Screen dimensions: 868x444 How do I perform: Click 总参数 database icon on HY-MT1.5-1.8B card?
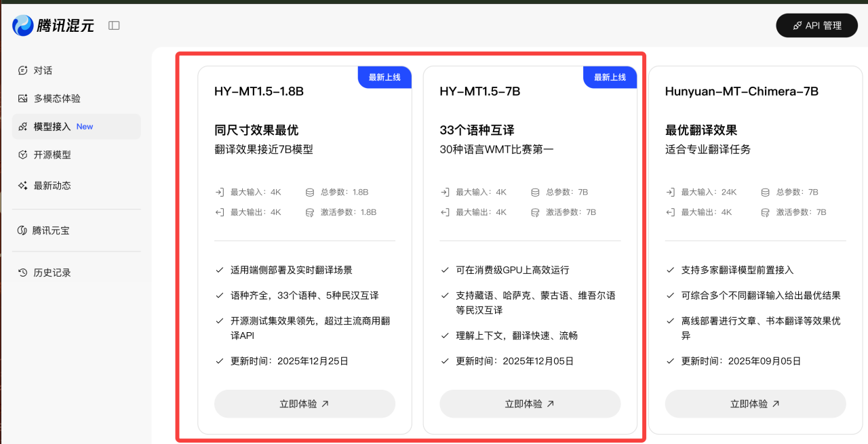pos(310,192)
